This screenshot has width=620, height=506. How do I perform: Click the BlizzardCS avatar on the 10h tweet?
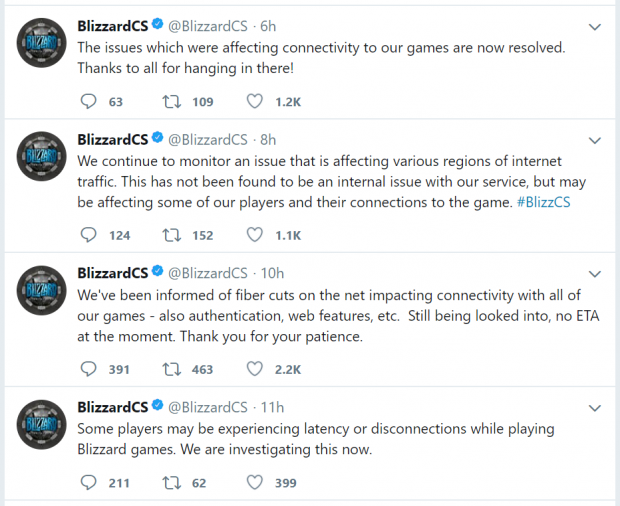(x=42, y=296)
